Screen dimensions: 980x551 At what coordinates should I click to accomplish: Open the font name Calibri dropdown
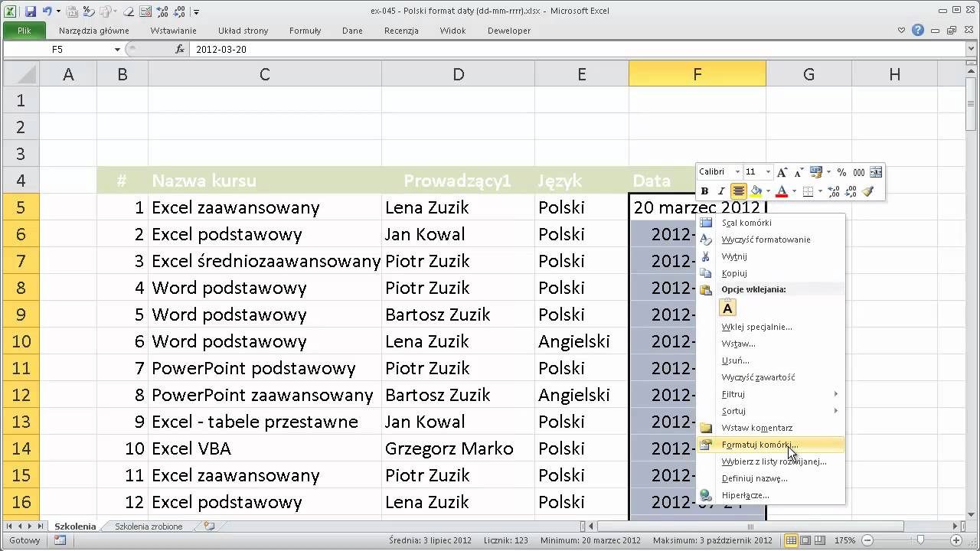[738, 172]
